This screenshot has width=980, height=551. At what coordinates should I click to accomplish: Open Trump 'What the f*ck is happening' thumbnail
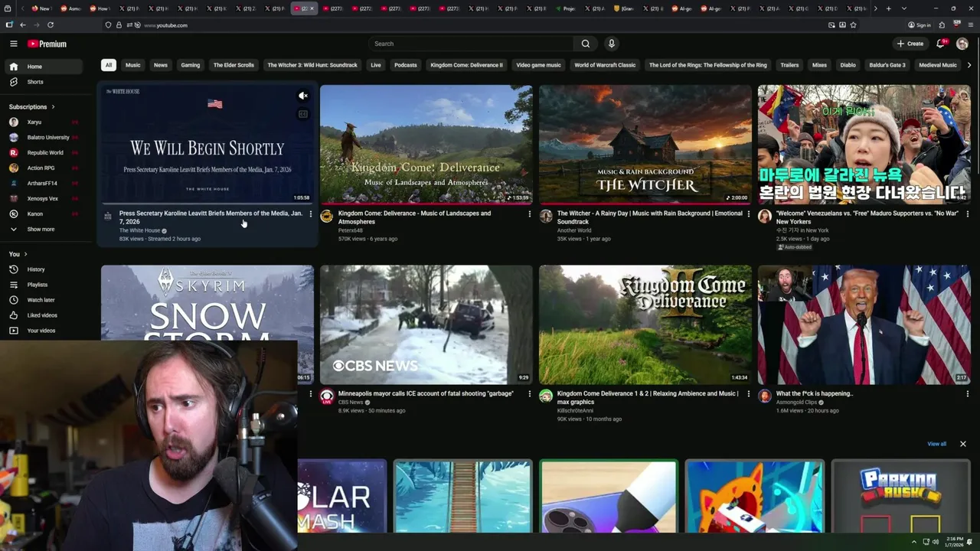864,324
